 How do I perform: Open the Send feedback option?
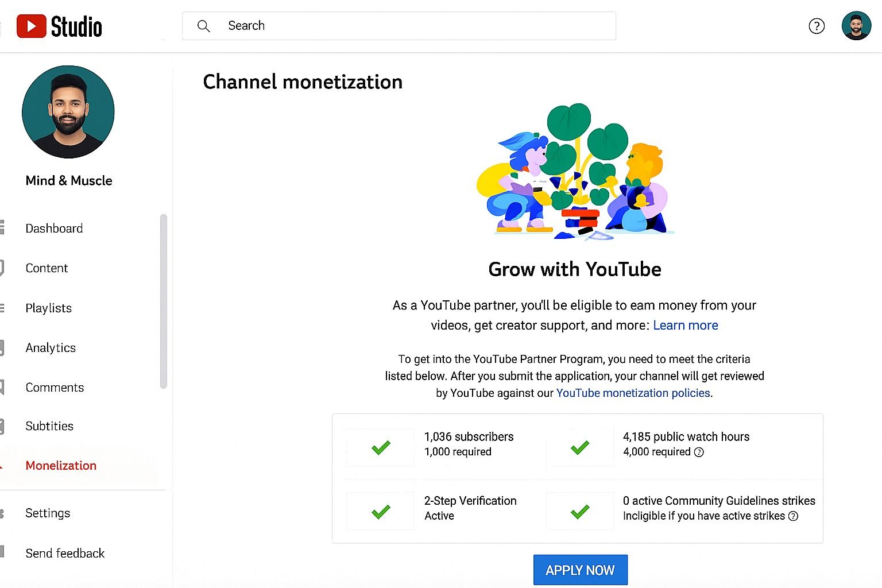coord(64,553)
